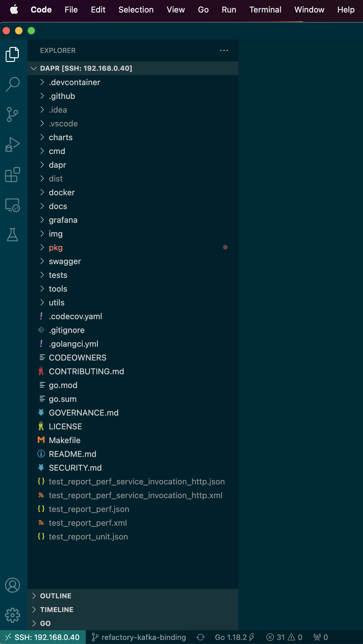This screenshot has height=644, width=363.
Task: Open the Code application menu
Action: coord(41,10)
